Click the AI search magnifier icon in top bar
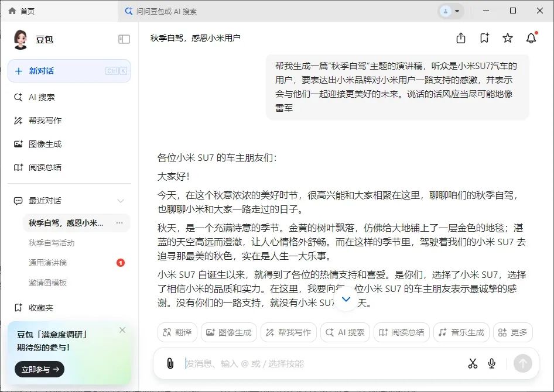Screen dimensions: 554x392 (129, 11)
